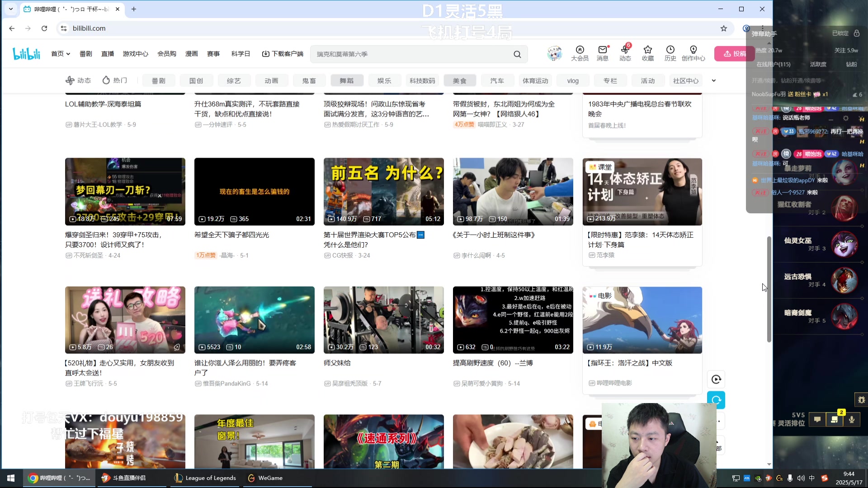The height and width of the screenshot is (488, 868).
Task: Open the Chrome tab search dropdown
Action: (11, 9)
